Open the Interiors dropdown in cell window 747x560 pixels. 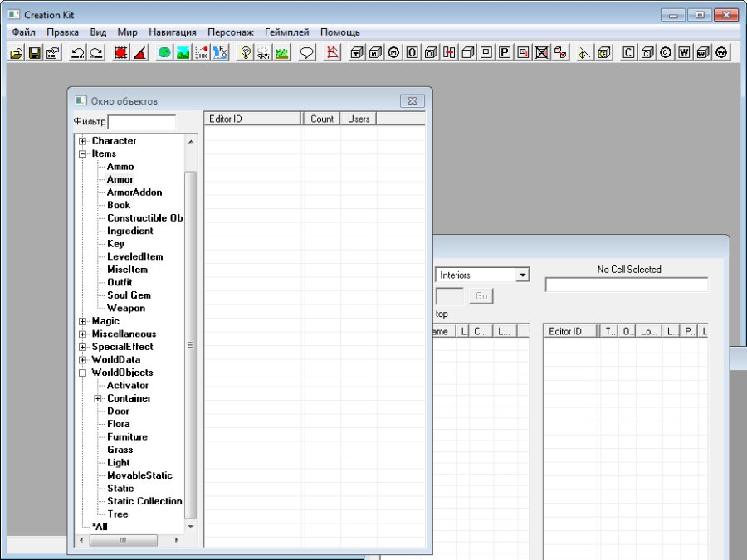(523, 275)
